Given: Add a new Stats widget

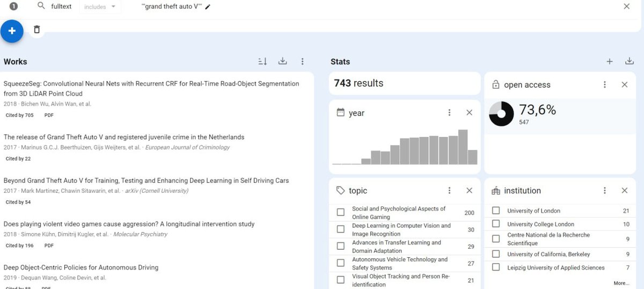Looking at the screenshot, I should (x=609, y=62).
